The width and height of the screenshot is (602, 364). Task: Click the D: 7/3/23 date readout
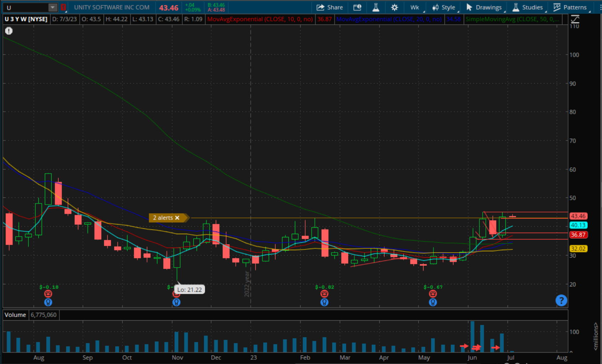point(64,19)
